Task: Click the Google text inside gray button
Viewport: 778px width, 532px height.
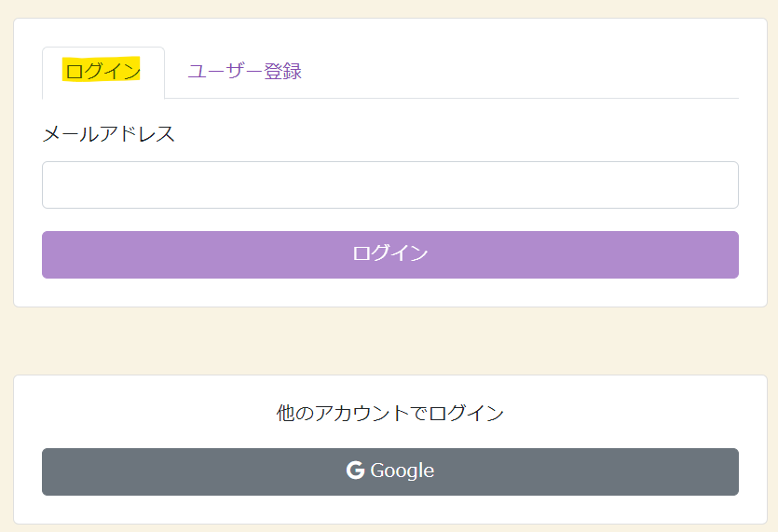Action: (x=402, y=471)
